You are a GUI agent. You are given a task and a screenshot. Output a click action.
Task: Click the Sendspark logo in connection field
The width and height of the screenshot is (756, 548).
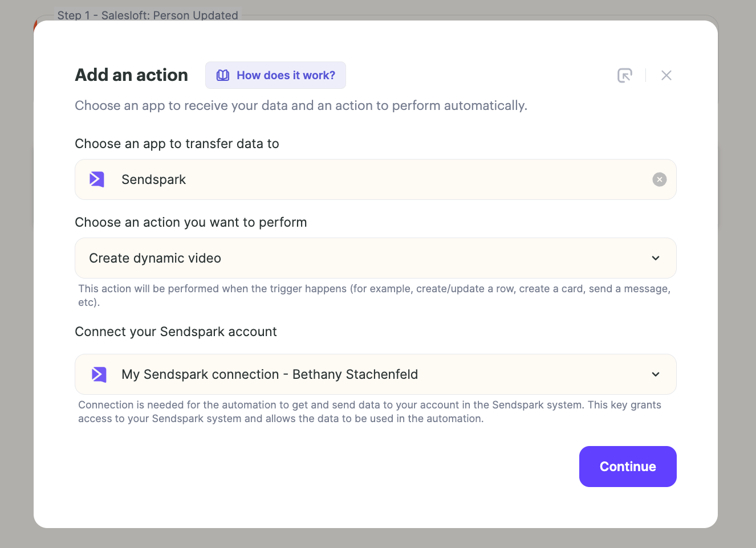click(99, 374)
